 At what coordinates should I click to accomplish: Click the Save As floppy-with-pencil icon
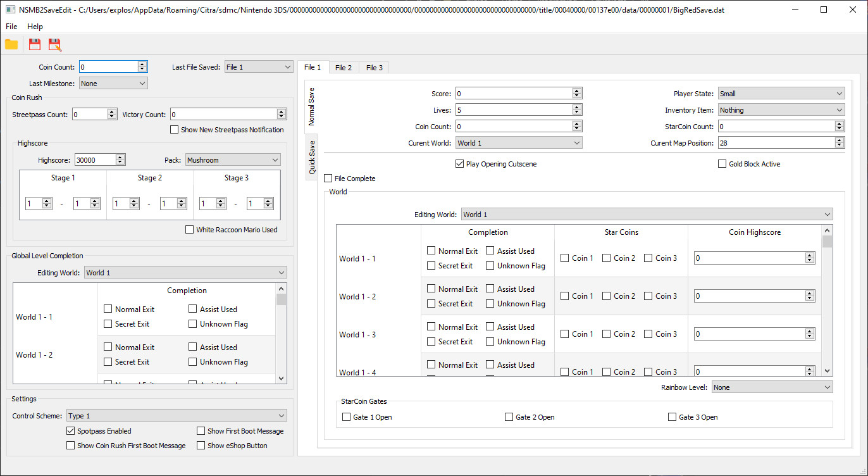[54, 44]
